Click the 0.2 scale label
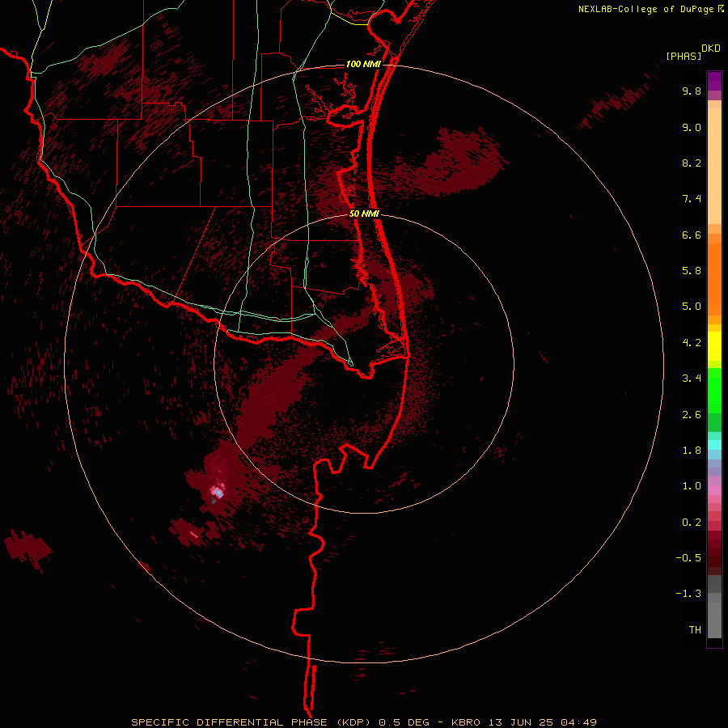The height and width of the screenshot is (728, 728). [692, 523]
